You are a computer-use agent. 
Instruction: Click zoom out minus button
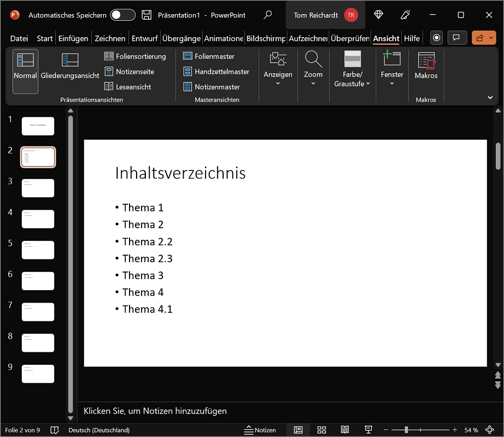386,429
